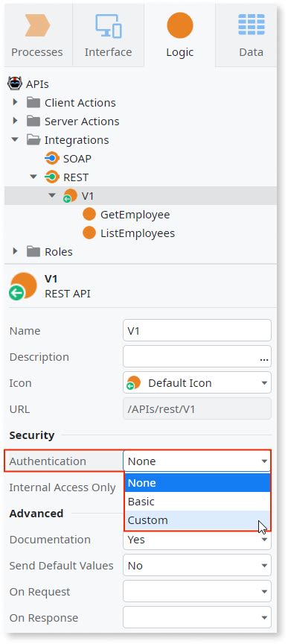The image size is (288, 644).
Task: Collapse the Integrations folder
Action: pos(16,139)
